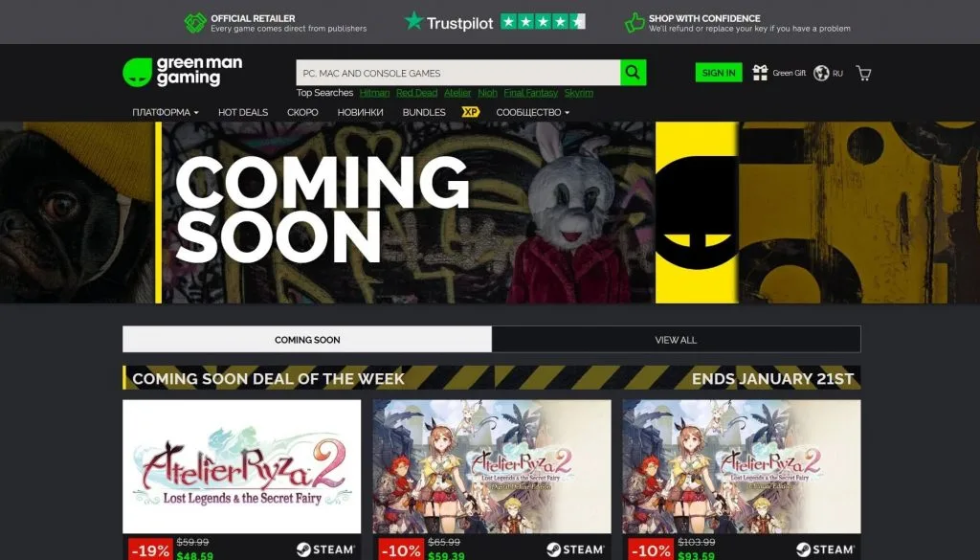Click the green search magnifier button
The width and height of the screenshot is (980, 560).
click(x=634, y=73)
